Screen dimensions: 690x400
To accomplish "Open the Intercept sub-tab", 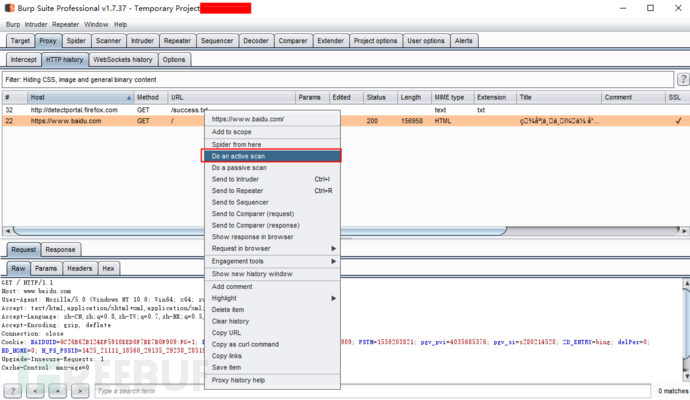I will tap(24, 59).
